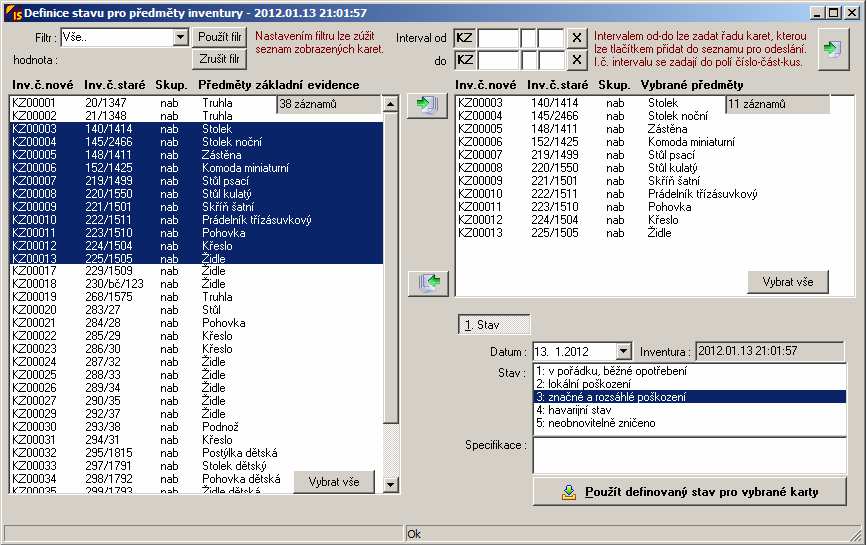Select KZ00007 Stůl psací in selected list
The width and height of the screenshot is (867, 545).
(654, 155)
